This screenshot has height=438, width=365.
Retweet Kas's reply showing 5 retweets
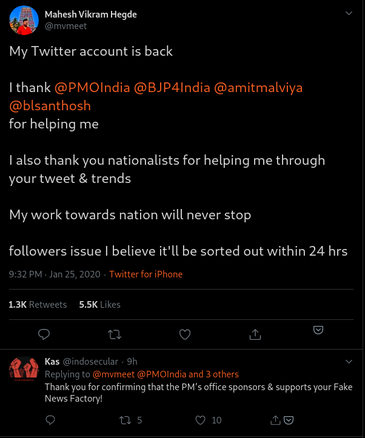131,420
